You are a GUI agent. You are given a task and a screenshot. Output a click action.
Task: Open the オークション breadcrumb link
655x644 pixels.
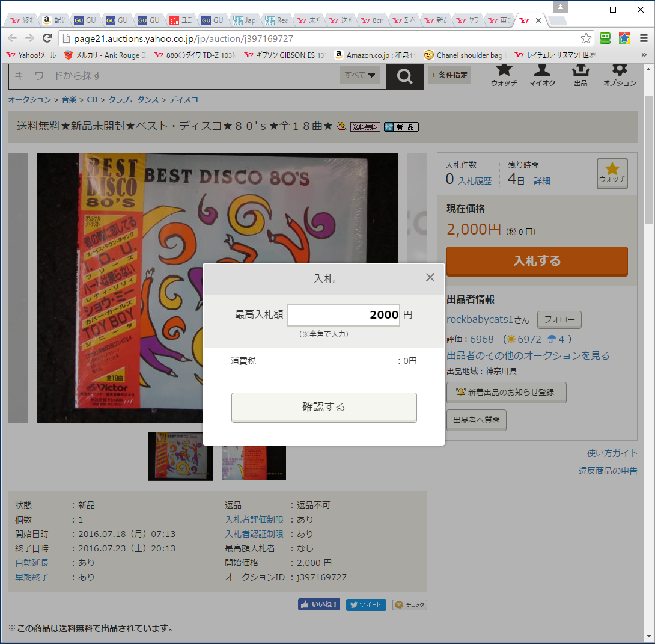(x=29, y=99)
